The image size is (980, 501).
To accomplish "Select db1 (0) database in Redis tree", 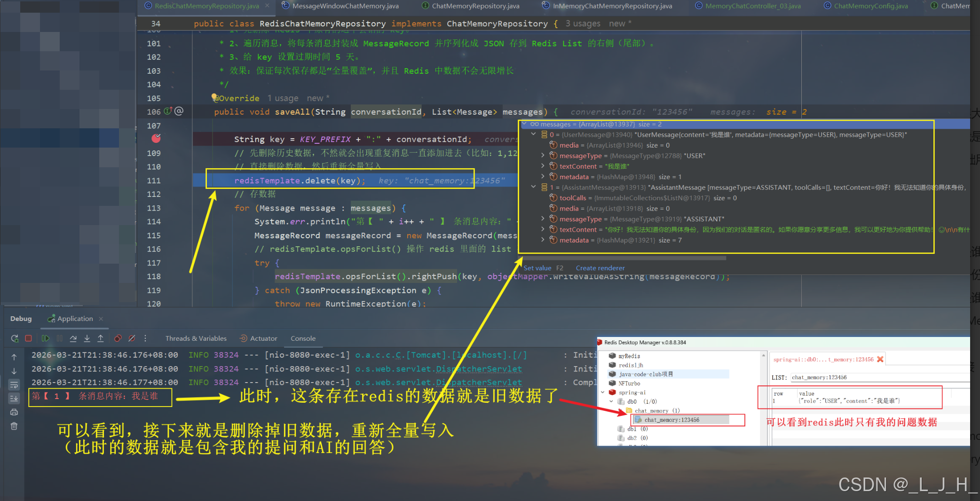I will click(x=633, y=429).
